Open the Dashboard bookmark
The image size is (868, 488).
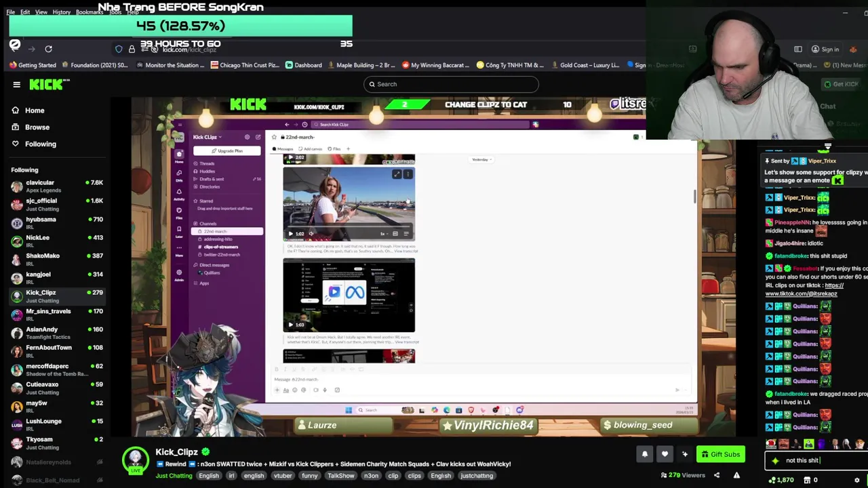303,65
